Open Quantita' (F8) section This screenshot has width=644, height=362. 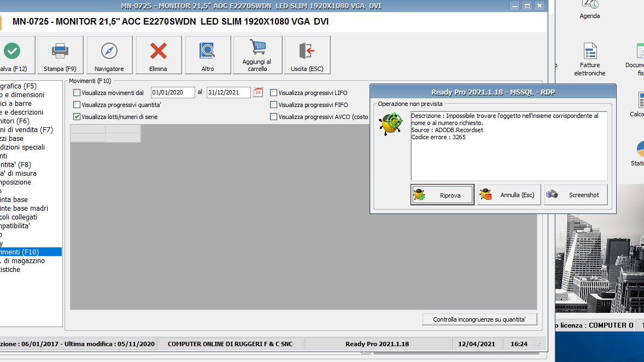coord(31,164)
